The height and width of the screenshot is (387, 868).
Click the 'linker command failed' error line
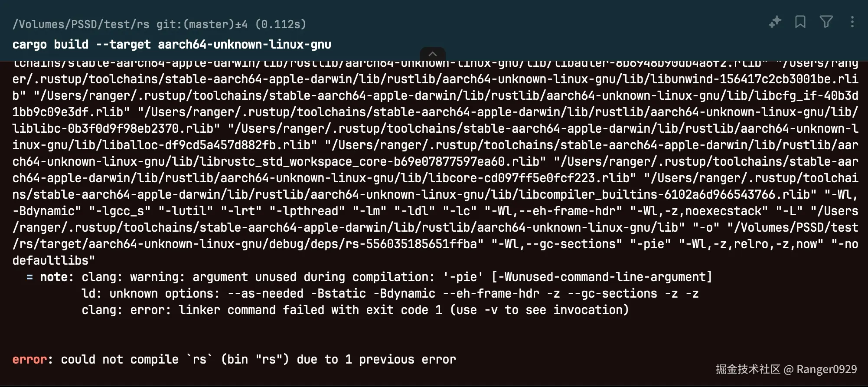click(355, 310)
